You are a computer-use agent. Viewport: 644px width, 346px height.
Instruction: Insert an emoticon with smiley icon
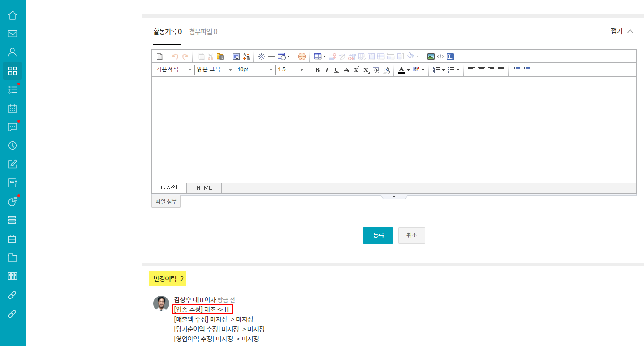[302, 56]
